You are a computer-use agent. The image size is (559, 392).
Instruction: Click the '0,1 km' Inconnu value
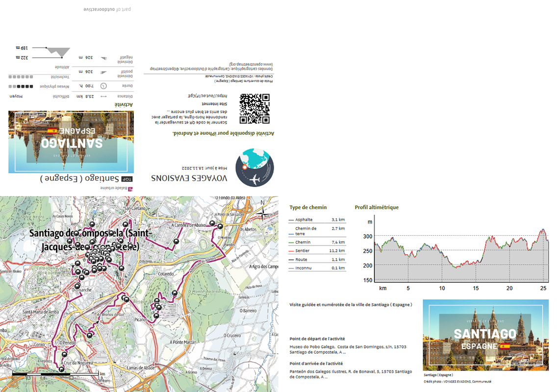(x=338, y=268)
